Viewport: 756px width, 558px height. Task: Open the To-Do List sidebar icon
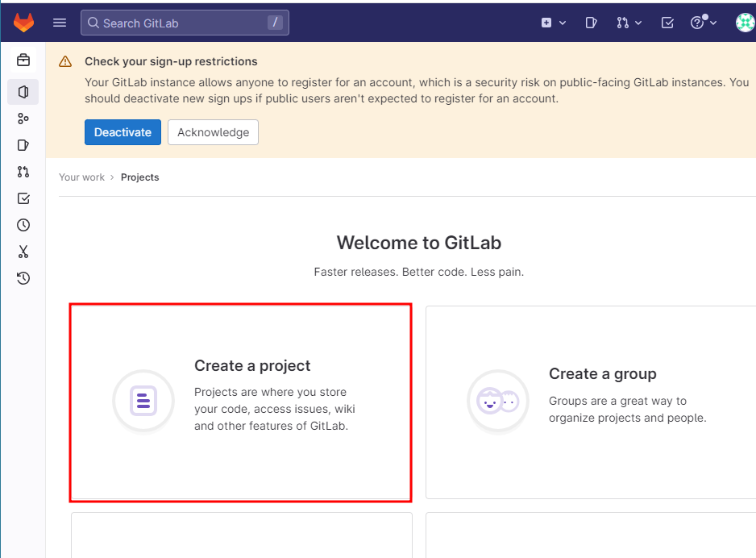coord(23,198)
